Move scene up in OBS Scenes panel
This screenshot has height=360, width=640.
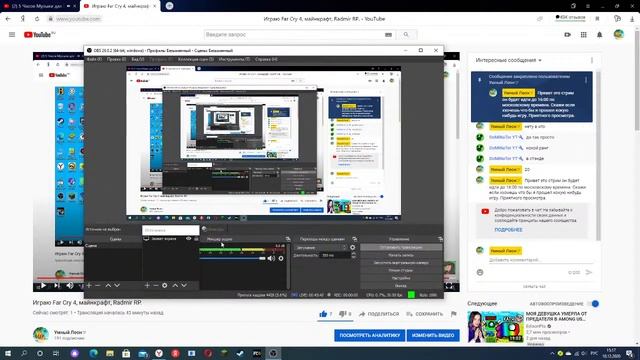(x=108, y=285)
